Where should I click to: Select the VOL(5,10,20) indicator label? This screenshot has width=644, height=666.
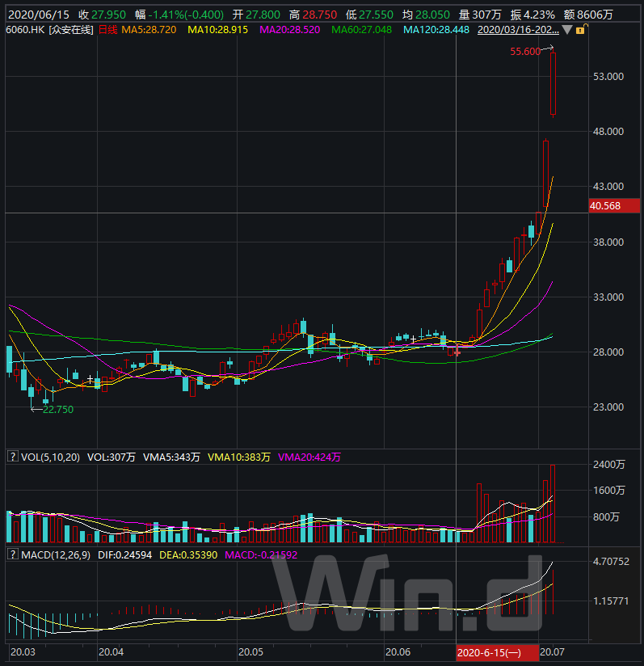50,457
